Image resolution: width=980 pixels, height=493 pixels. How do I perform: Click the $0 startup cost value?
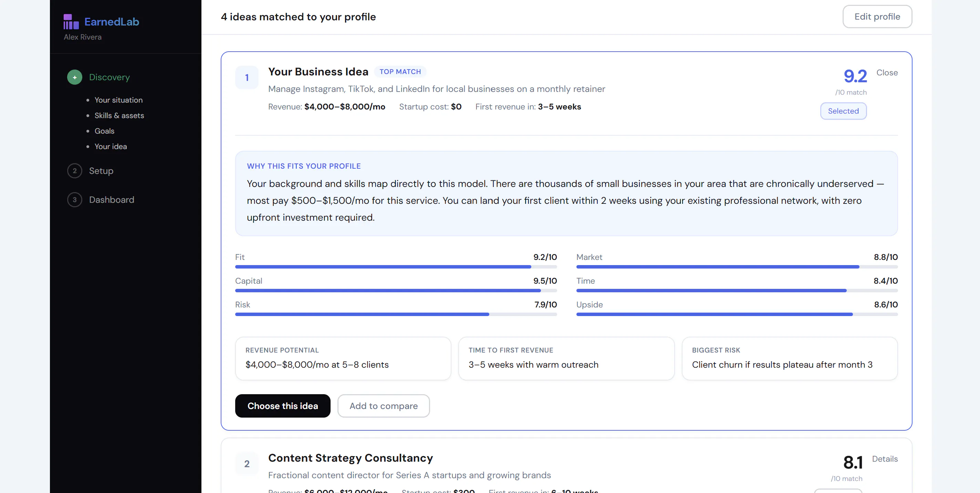coord(456,107)
